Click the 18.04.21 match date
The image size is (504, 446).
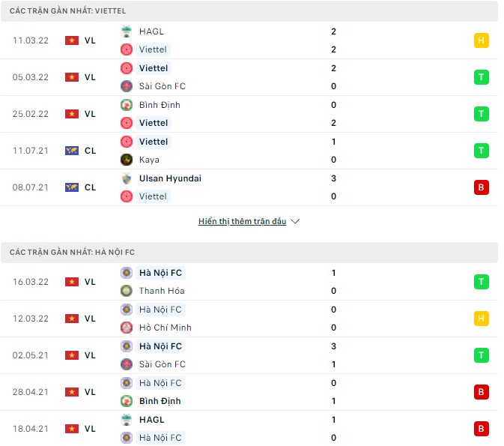31,429
